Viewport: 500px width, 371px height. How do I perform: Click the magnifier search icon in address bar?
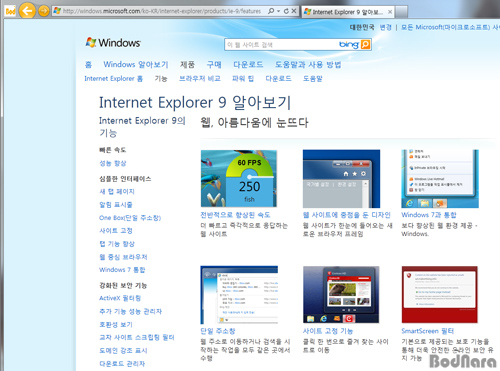[x=271, y=11]
